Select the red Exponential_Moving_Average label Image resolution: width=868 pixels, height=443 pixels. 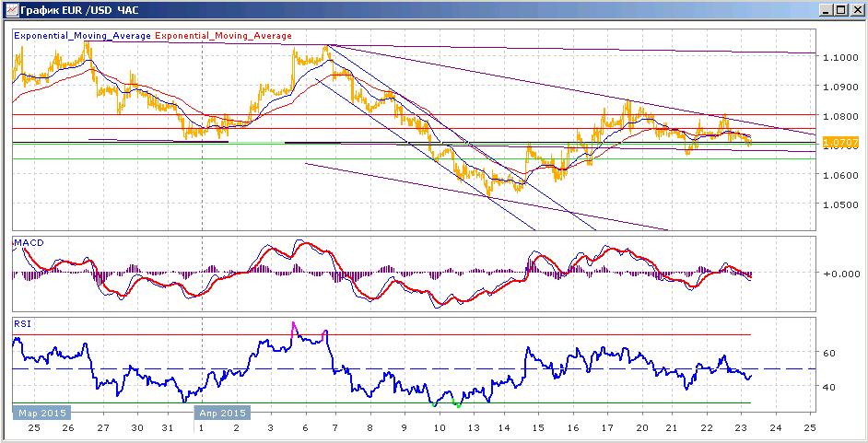(x=223, y=35)
